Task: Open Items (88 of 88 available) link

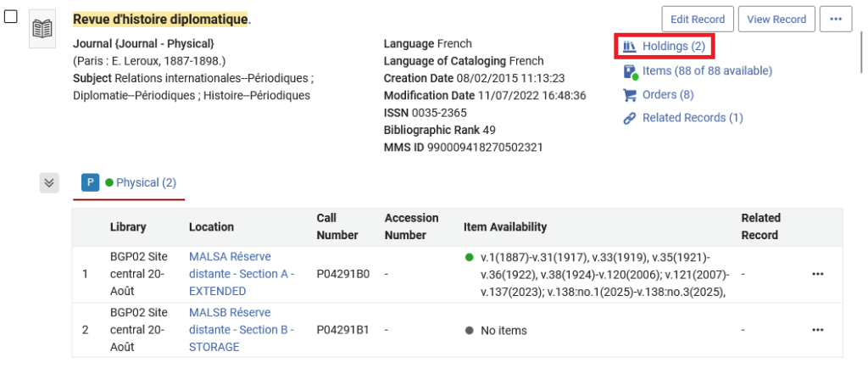Action: click(707, 71)
